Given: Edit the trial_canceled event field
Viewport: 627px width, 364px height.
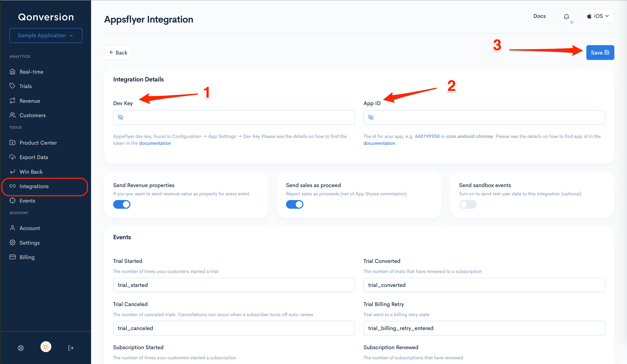Looking at the screenshot, I should coord(234,328).
